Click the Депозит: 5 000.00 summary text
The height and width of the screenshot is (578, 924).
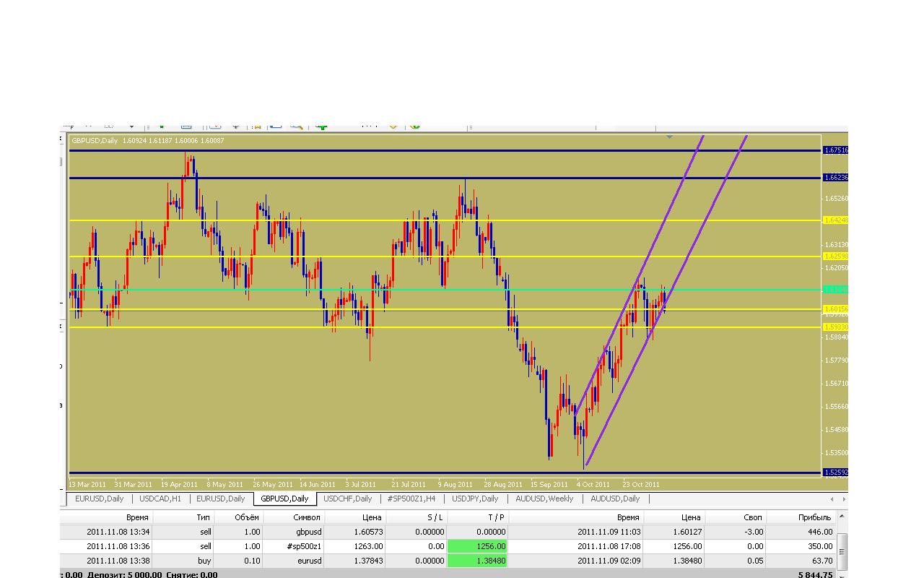tap(124, 575)
